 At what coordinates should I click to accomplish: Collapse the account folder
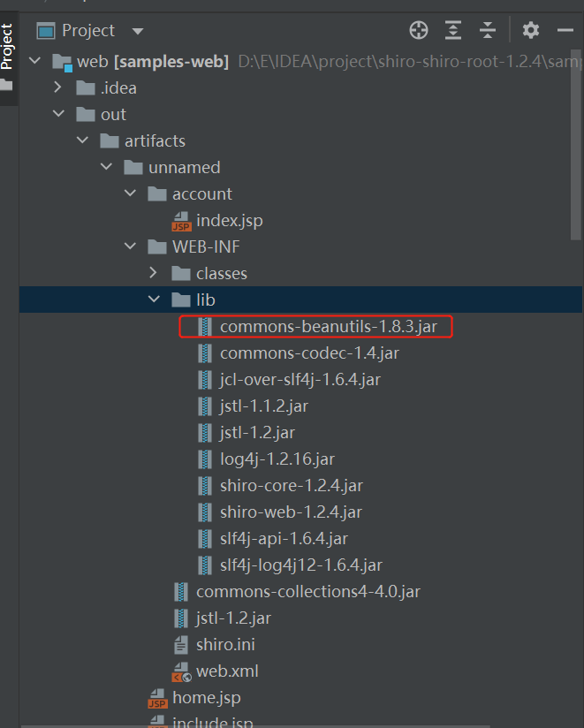(x=130, y=193)
